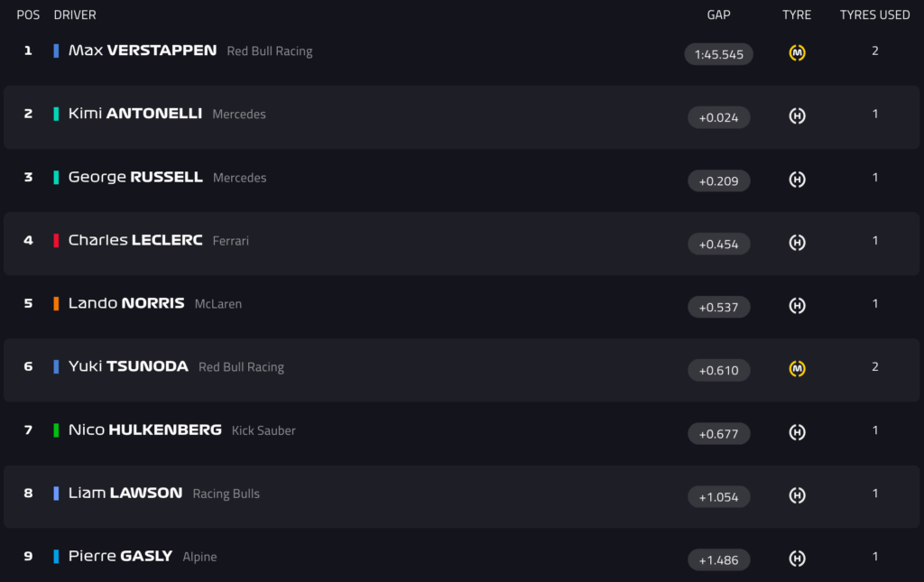Click Norris's hard tyre icon
This screenshot has width=924, height=582.
pyautogui.click(x=797, y=306)
